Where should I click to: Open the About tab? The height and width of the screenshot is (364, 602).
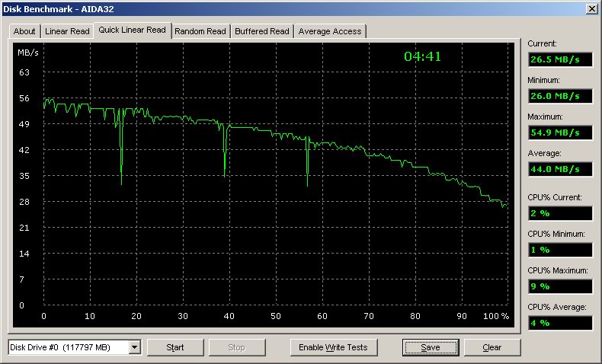tap(24, 31)
